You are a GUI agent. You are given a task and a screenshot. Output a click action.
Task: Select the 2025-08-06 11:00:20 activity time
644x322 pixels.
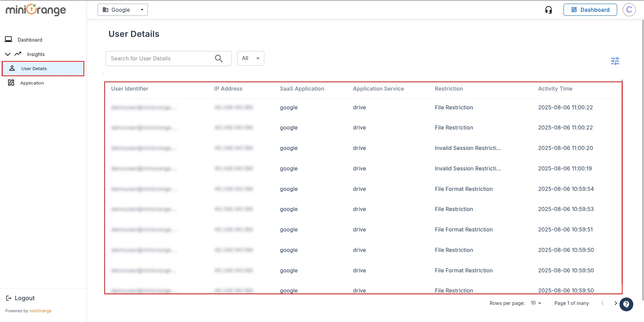click(566, 148)
